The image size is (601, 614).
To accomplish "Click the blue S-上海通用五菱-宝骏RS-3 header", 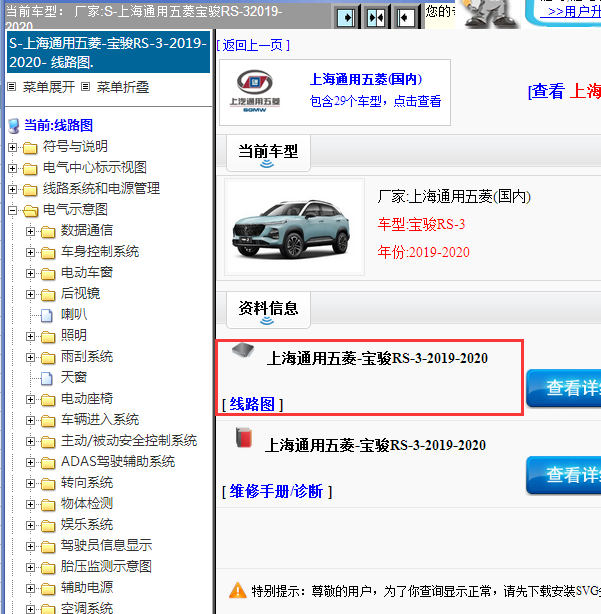I will pyautogui.click(x=108, y=52).
